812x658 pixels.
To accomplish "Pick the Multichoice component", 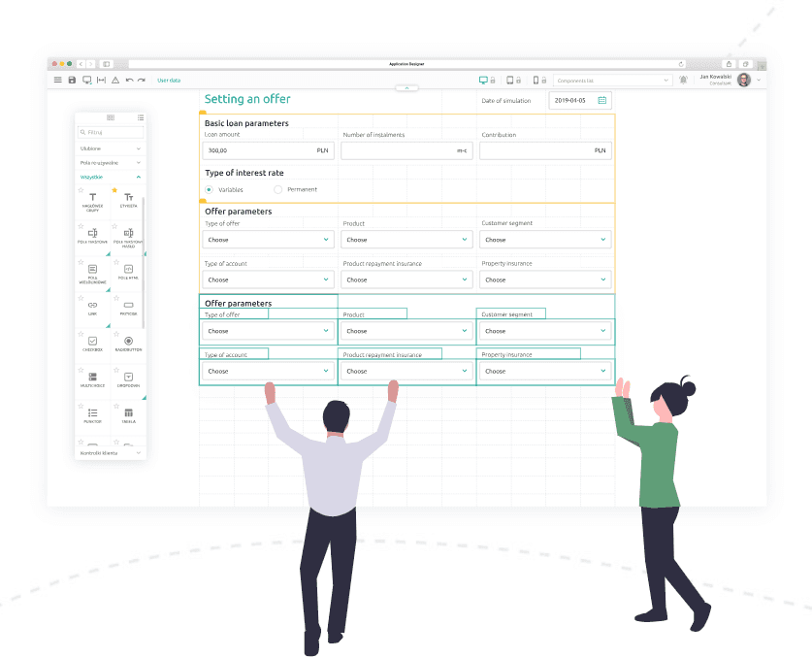I will pyautogui.click(x=93, y=379).
